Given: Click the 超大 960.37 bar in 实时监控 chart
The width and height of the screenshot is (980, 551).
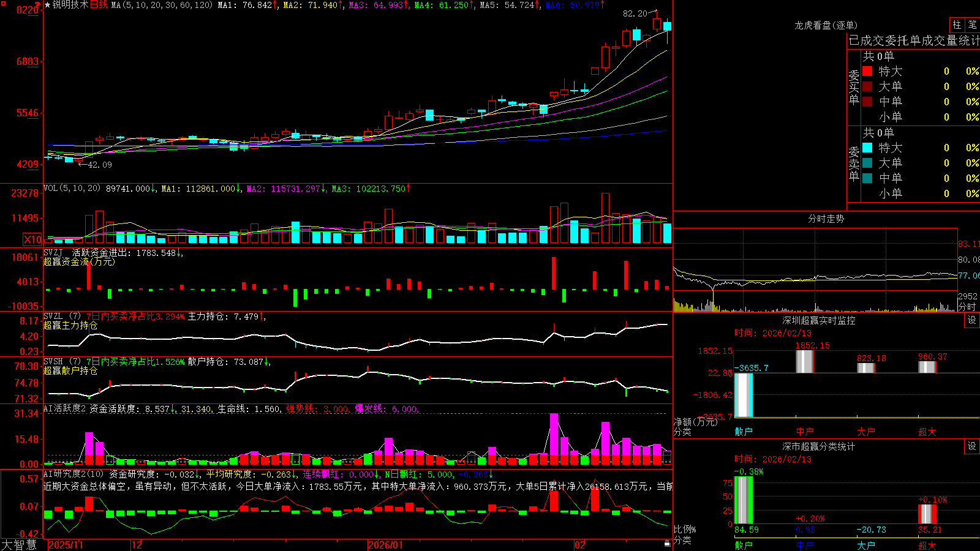Looking at the screenshot, I should [927, 367].
